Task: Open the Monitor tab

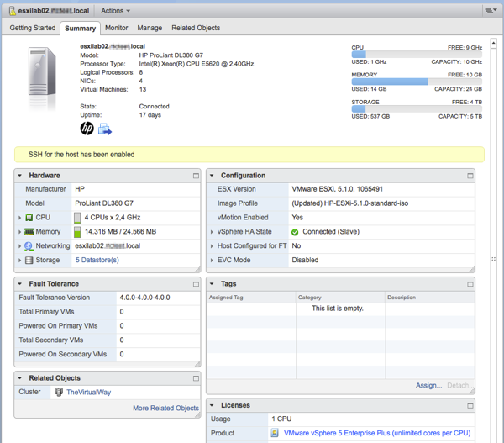Action: click(117, 28)
